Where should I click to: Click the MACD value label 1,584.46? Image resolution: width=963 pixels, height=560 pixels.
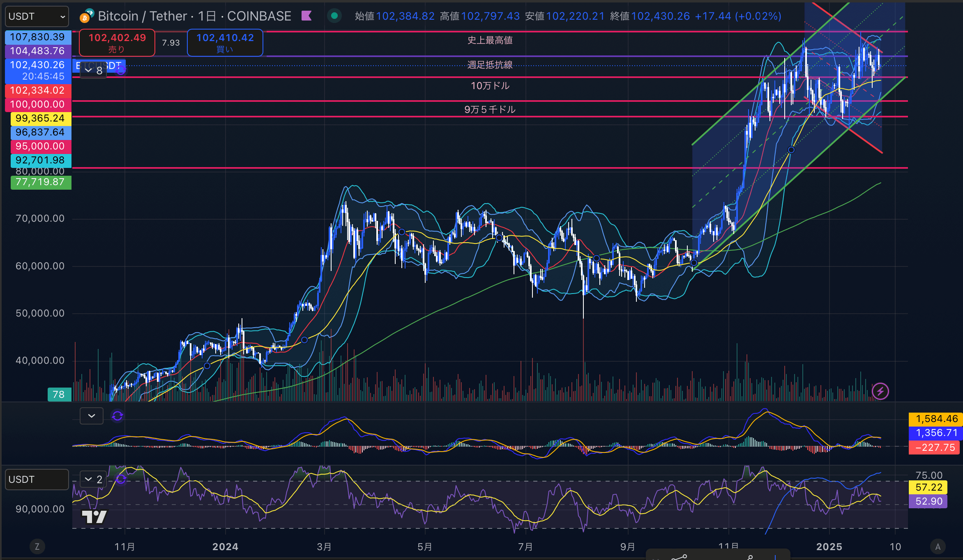coord(935,419)
